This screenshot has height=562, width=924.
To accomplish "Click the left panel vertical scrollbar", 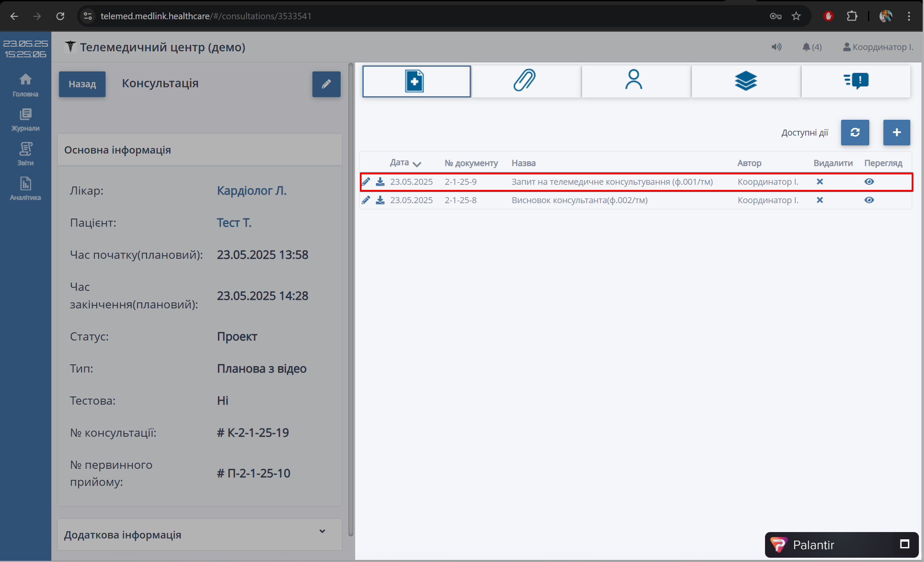I will pyautogui.click(x=351, y=299).
